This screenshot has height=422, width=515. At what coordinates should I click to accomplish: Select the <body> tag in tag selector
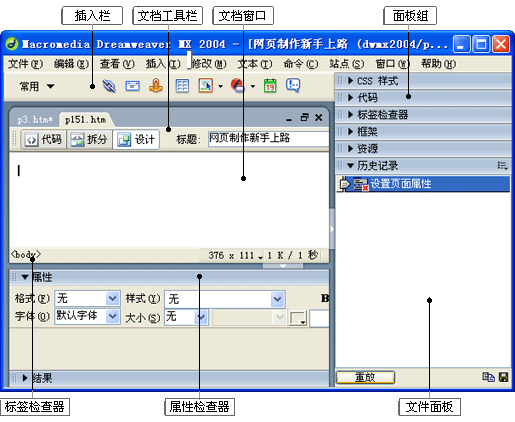click(26, 255)
